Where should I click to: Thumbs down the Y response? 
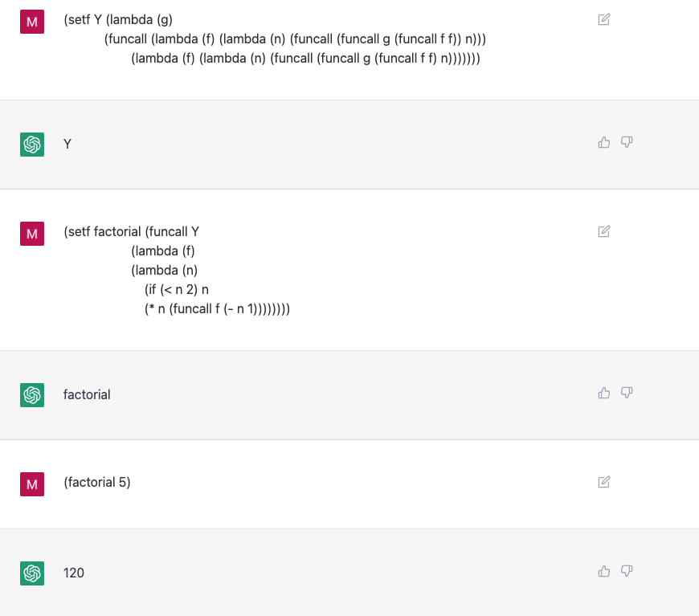(627, 142)
